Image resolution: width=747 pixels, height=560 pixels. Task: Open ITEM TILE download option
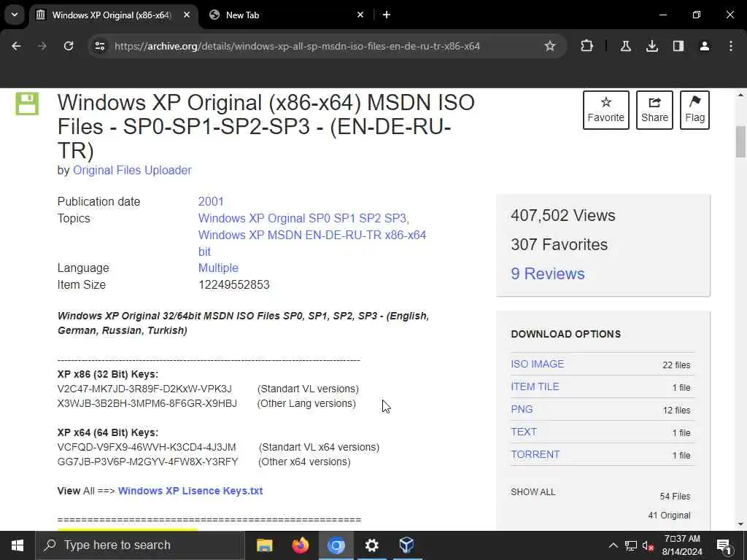pos(535,386)
